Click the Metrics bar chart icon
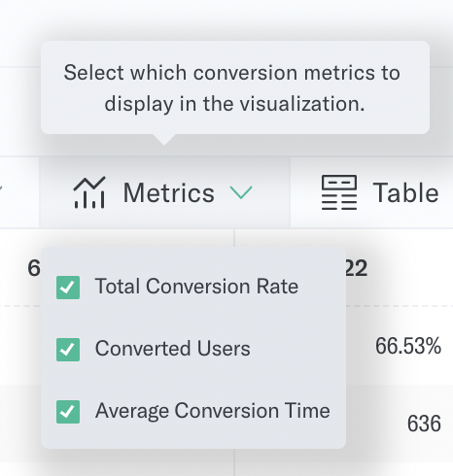The height and width of the screenshot is (476, 453). click(89, 192)
